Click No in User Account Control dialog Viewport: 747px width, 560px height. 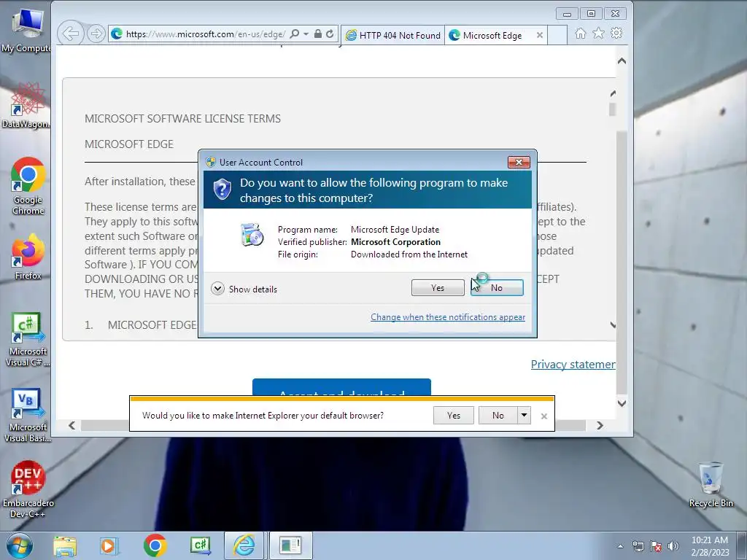[x=497, y=287]
